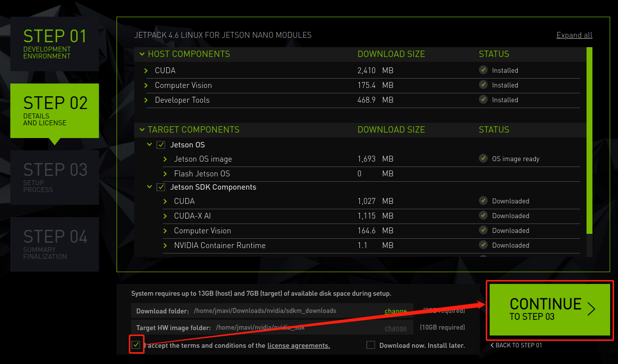Expand the target Computer Vision row

(166, 231)
